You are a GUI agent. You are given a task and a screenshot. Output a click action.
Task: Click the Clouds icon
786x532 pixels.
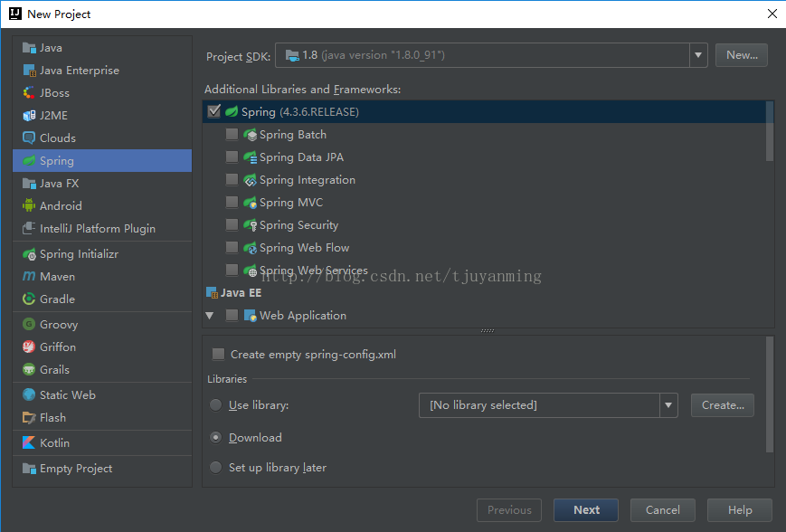point(29,138)
